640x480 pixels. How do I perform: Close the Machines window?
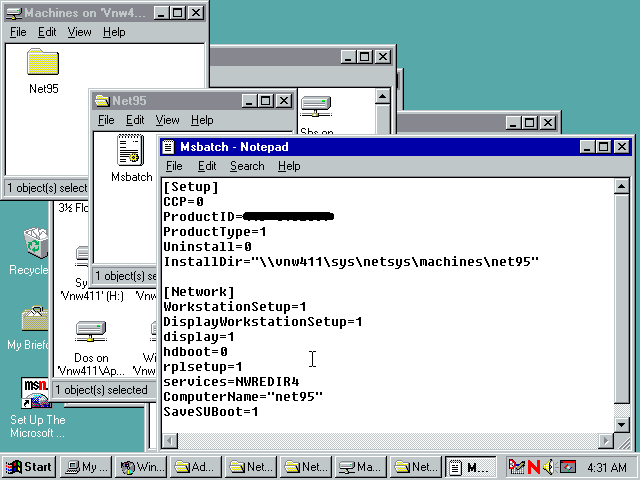[196, 13]
